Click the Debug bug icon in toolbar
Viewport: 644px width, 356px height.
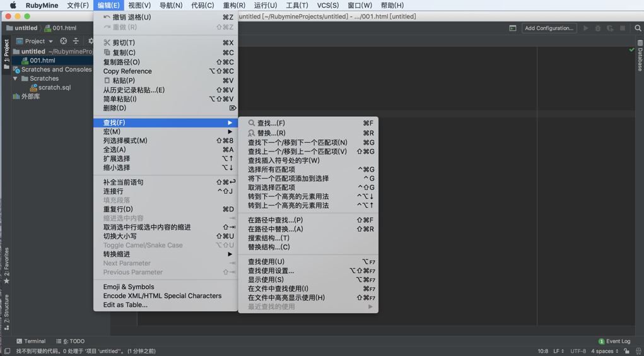point(597,28)
